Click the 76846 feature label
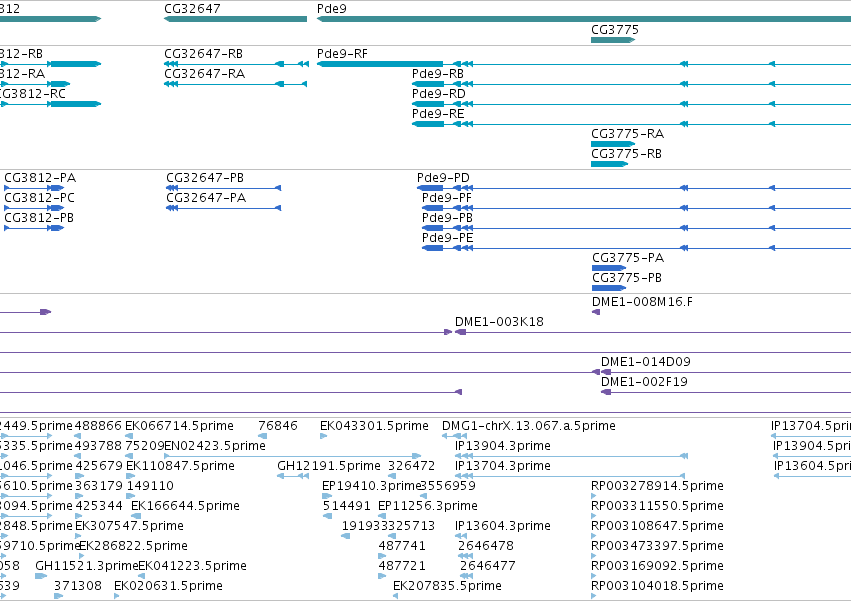The width and height of the screenshot is (851, 601). click(278, 426)
